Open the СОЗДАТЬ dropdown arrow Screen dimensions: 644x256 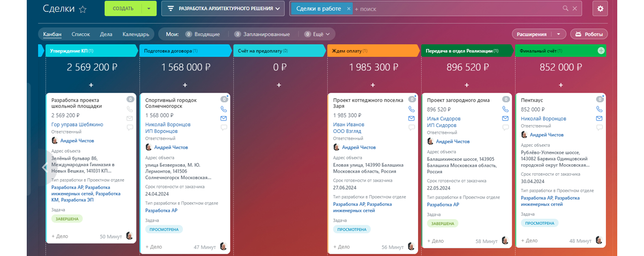149,8
